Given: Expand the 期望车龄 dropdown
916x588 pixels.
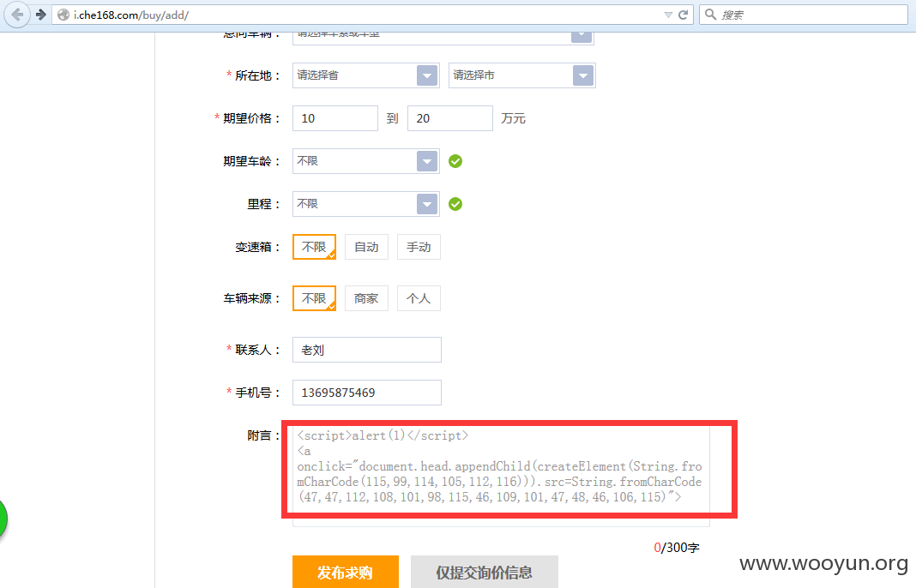Looking at the screenshot, I should [365, 161].
